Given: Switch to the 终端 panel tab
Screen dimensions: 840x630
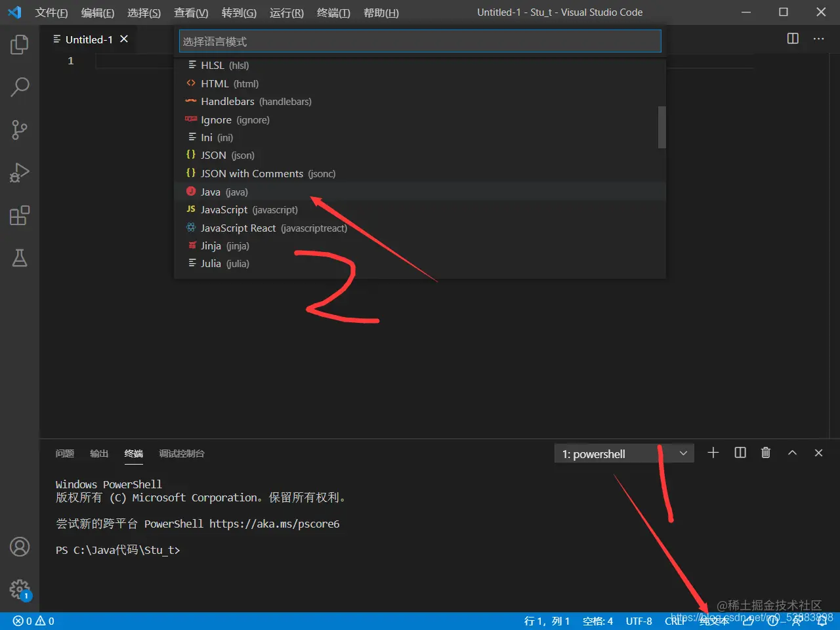Looking at the screenshot, I should pyautogui.click(x=134, y=453).
